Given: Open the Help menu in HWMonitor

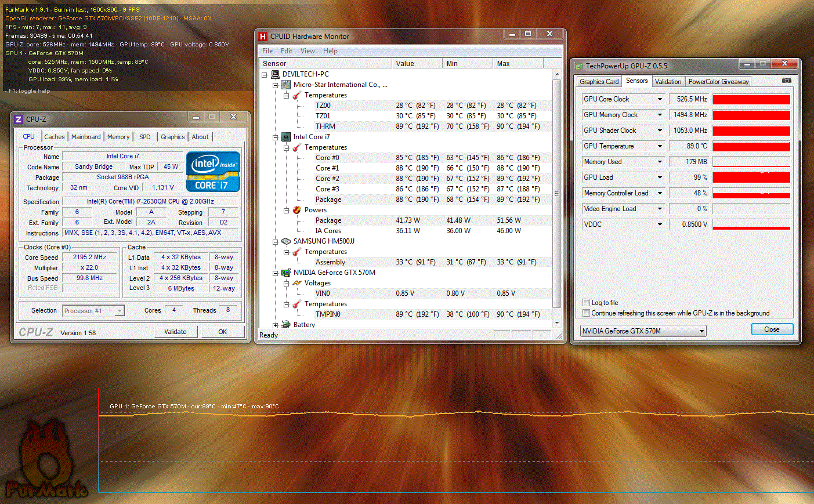Looking at the screenshot, I should point(330,51).
